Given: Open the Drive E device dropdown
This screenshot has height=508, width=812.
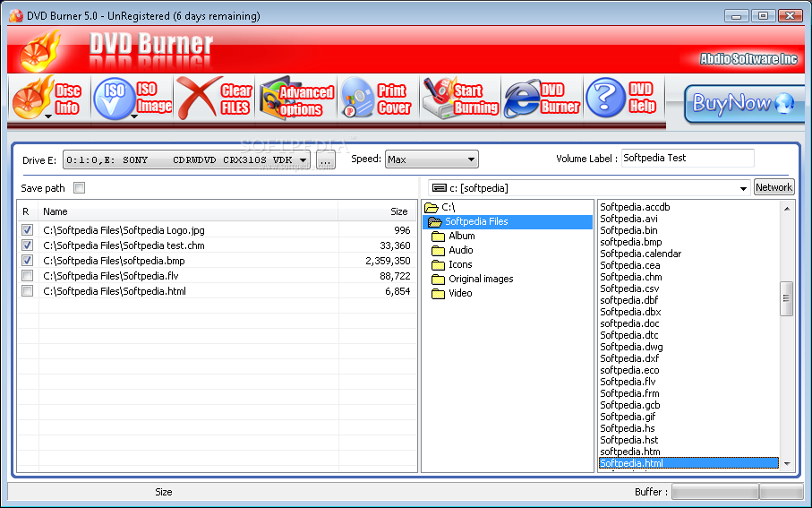Looking at the screenshot, I should tap(186, 159).
